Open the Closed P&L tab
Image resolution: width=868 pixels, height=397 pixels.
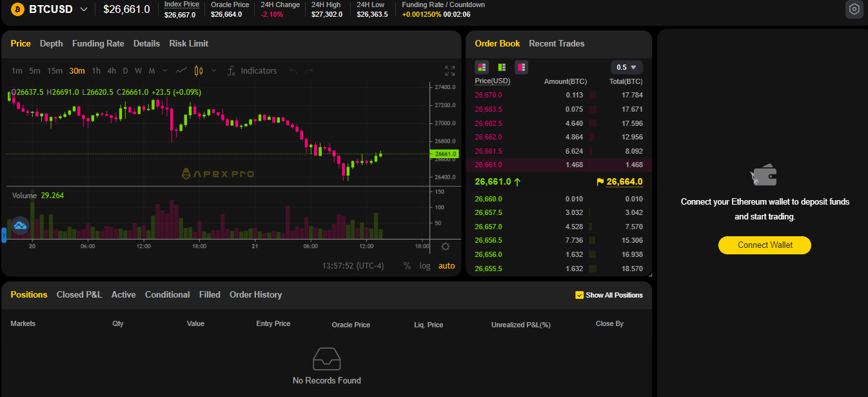point(79,294)
